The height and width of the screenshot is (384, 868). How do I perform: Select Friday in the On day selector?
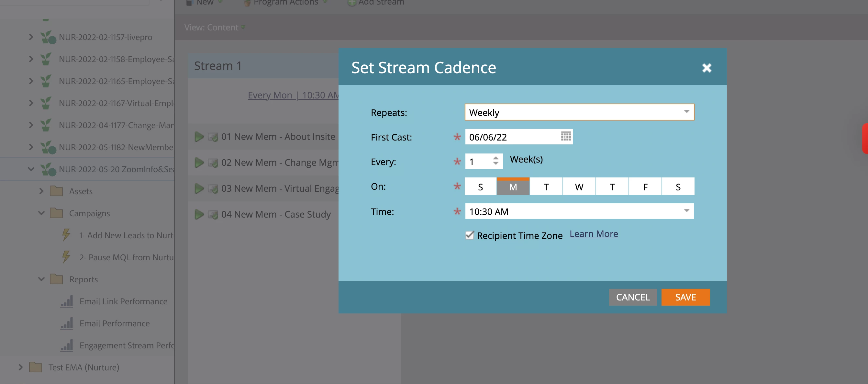(x=645, y=187)
